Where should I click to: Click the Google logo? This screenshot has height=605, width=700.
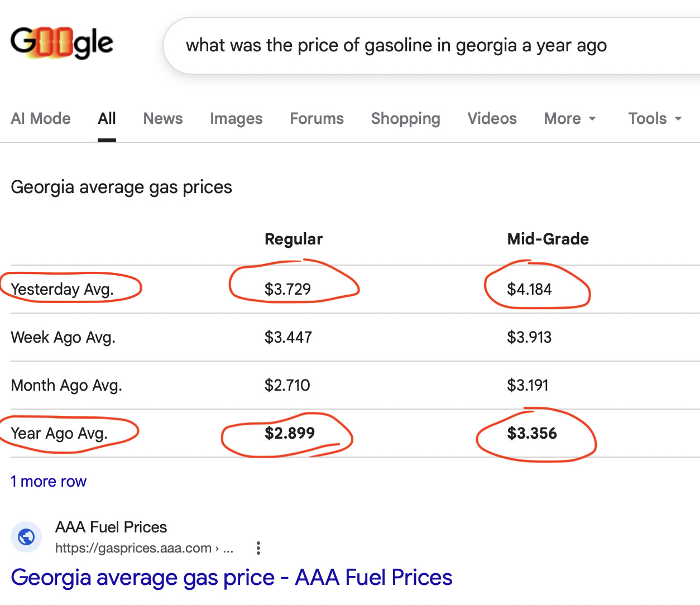pyautogui.click(x=61, y=43)
